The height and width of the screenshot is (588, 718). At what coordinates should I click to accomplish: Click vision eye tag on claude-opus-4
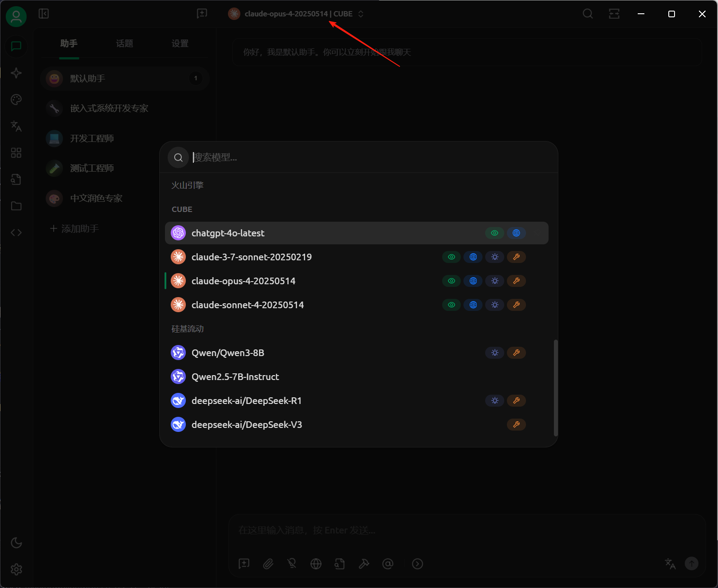click(451, 281)
